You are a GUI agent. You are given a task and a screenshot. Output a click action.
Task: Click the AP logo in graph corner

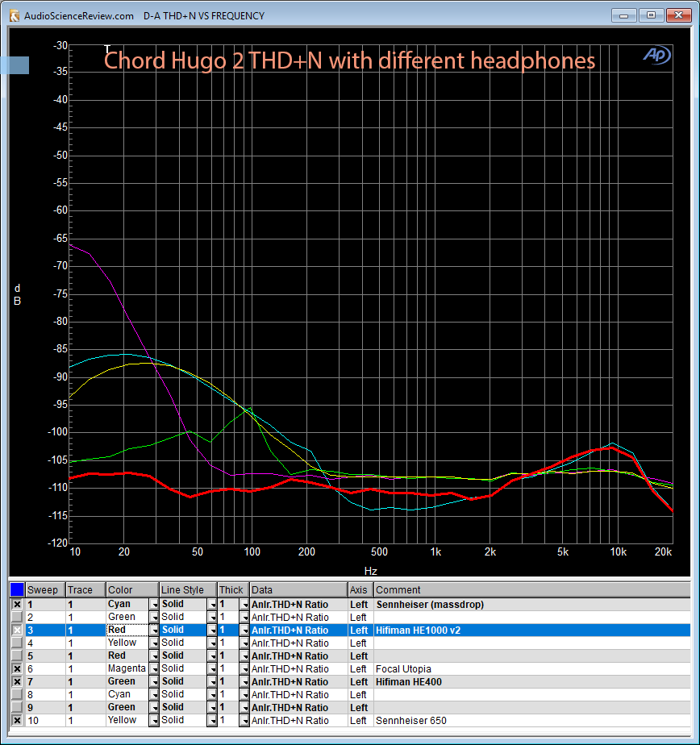click(x=657, y=56)
